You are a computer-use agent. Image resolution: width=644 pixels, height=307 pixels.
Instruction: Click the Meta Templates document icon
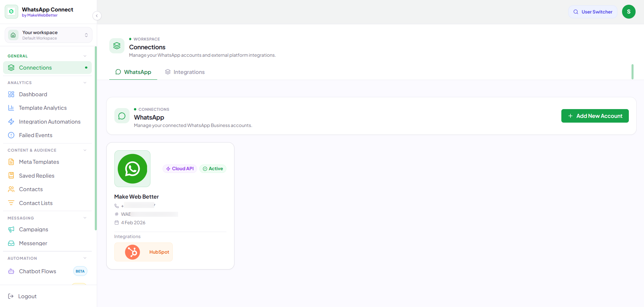coord(11,162)
